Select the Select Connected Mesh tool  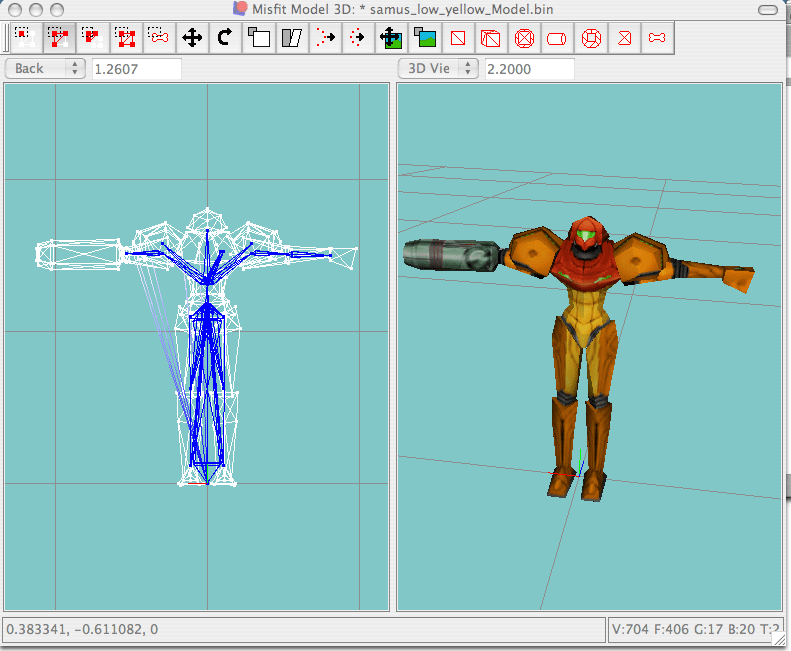pos(92,37)
